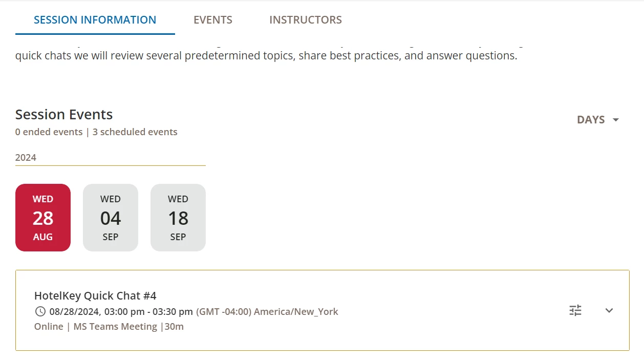Click the 03:00 pm - 03:30 pm time text
The height and width of the screenshot is (361, 644).
click(x=148, y=311)
